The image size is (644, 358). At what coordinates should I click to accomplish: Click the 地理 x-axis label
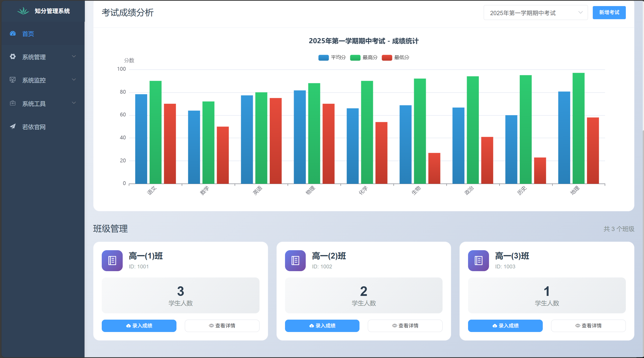coord(575,191)
